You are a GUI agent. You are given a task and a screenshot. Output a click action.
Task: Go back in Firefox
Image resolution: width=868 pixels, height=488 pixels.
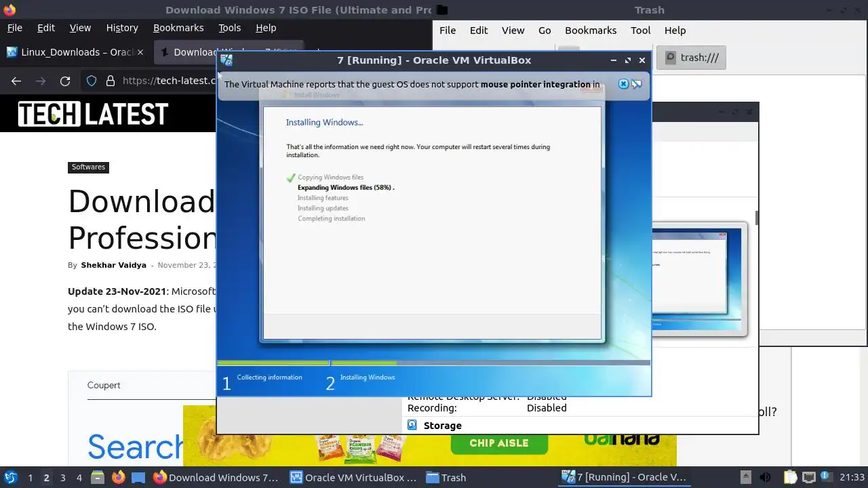[x=16, y=81]
